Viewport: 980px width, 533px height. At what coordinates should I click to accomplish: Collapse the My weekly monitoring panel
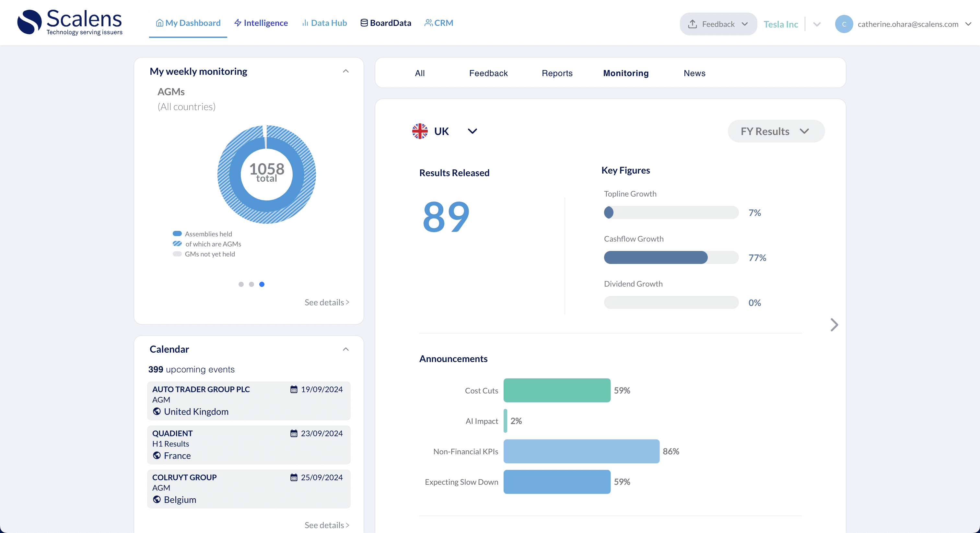[x=345, y=72]
